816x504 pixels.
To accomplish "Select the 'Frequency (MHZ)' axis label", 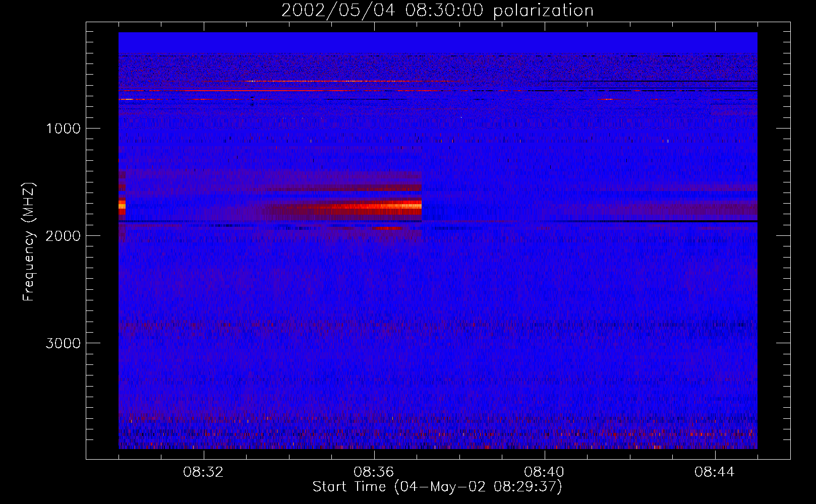I will [29, 242].
